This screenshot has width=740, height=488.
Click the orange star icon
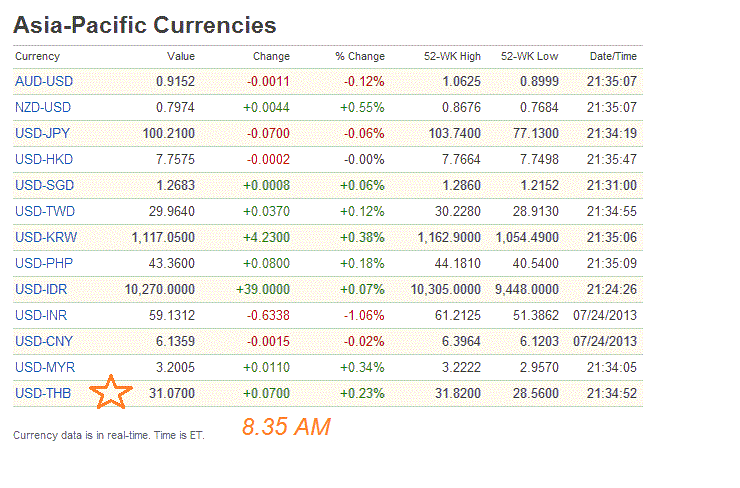click(x=111, y=393)
